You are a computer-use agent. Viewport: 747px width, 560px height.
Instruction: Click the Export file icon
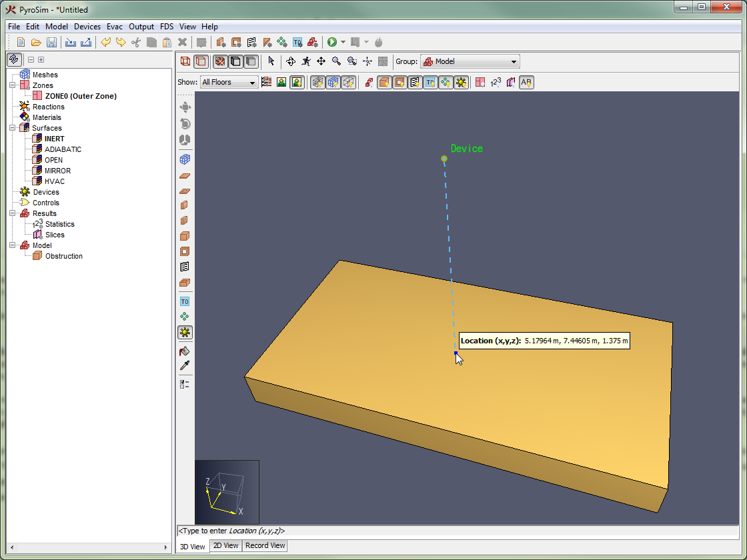point(86,43)
